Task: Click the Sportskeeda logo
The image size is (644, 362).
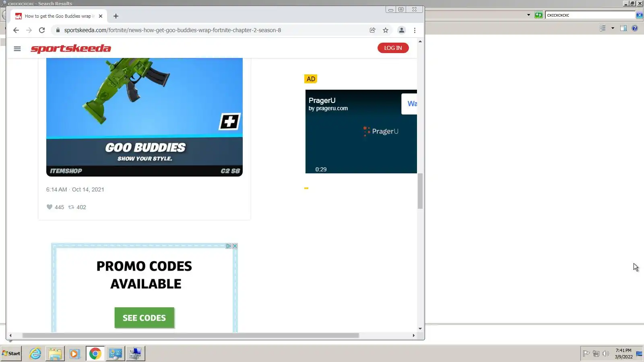Action: [71, 49]
